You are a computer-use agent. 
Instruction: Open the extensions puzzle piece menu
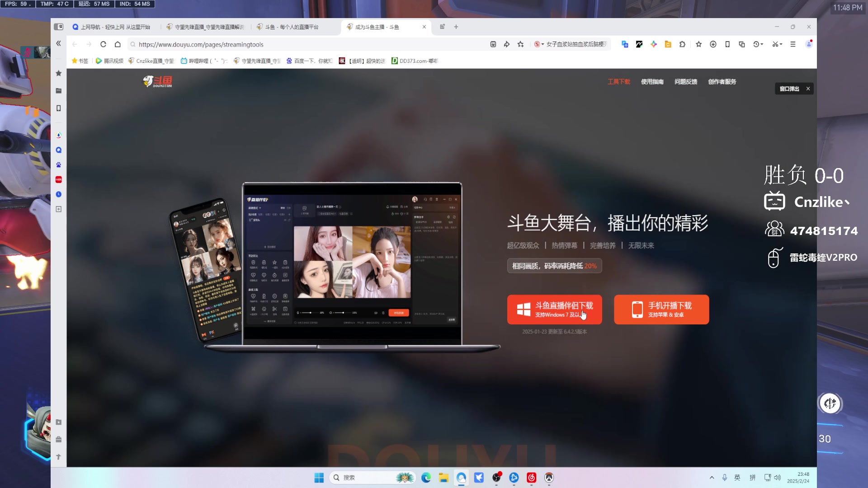click(x=682, y=44)
